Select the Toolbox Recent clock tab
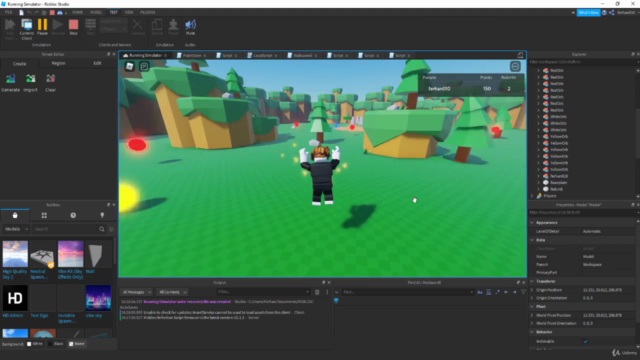The width and height of the screenshot is (640, 360). coord(73,215)
